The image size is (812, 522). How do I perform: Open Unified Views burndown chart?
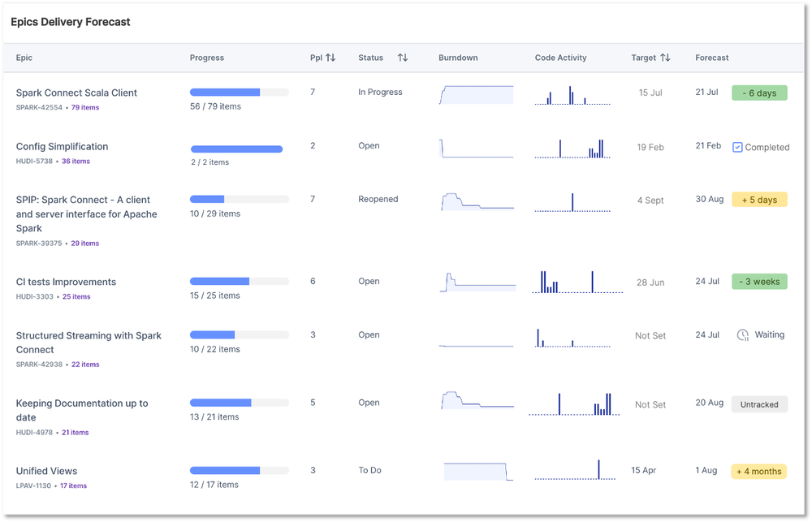(x=478, y=472)
